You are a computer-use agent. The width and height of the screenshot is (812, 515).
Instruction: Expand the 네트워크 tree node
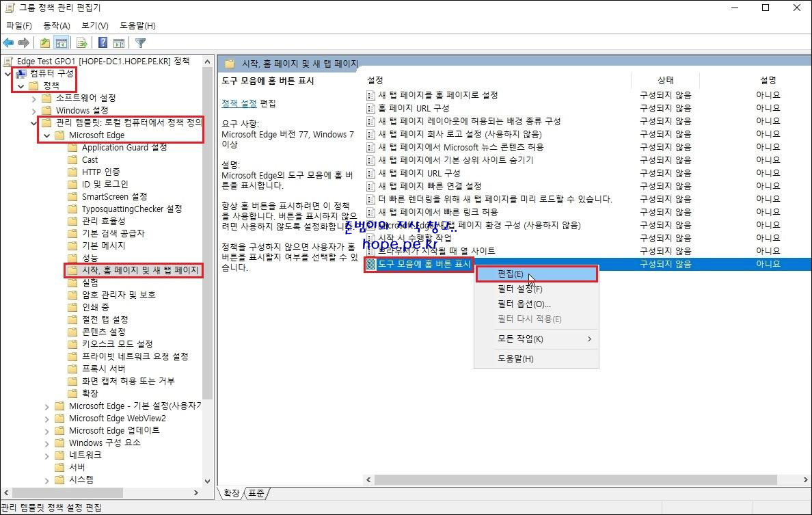coord(46,456)
